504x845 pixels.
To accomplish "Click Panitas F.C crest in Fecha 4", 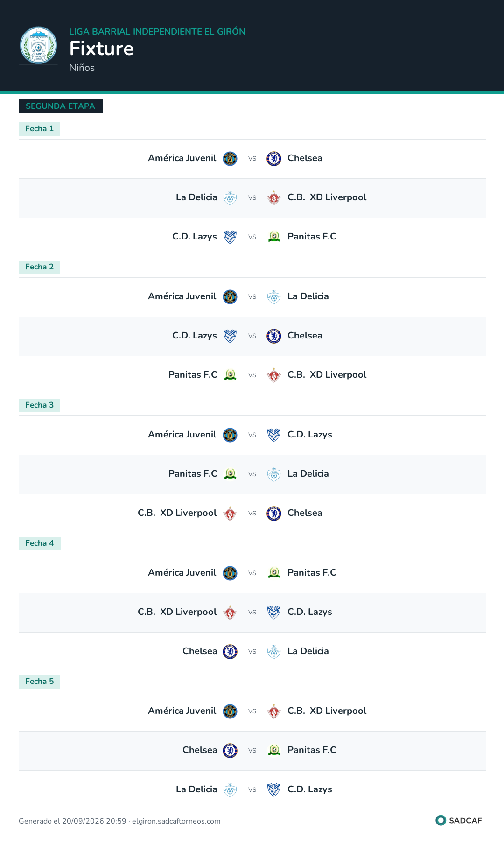I will (x=274, y=573).
